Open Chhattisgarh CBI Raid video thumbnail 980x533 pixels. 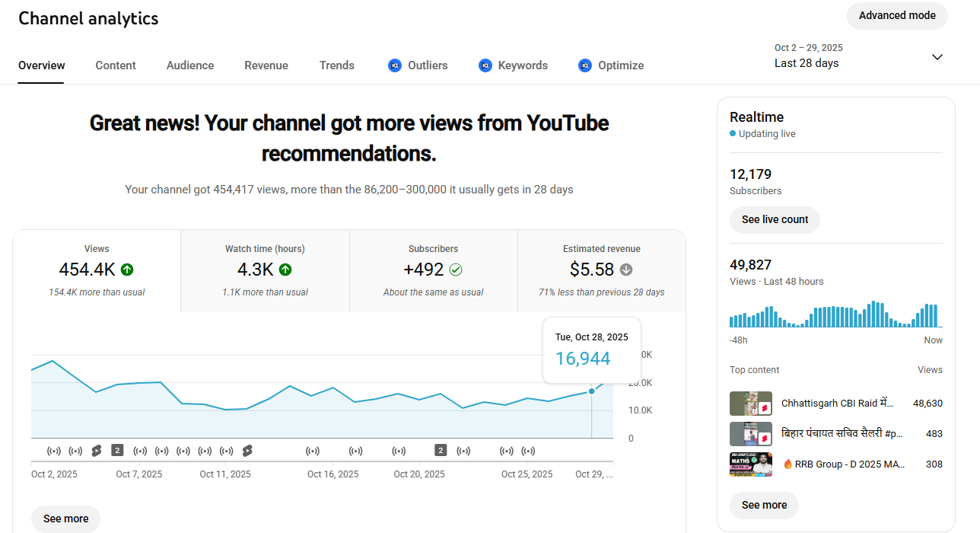[x=751, y=404]
